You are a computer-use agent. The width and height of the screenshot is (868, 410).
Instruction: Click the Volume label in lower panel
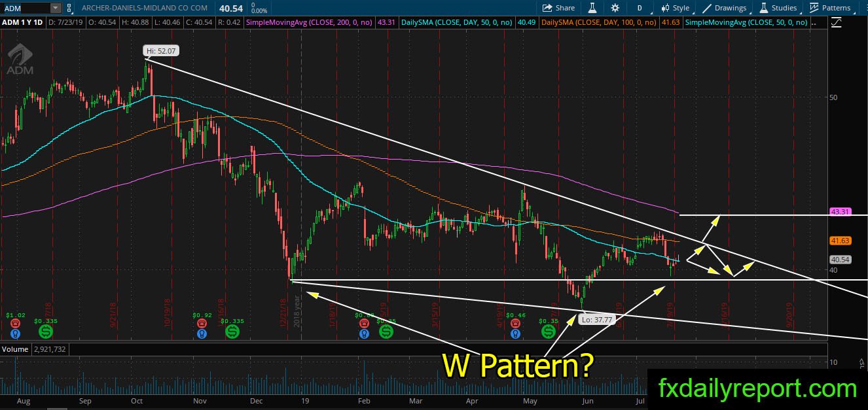14,349
